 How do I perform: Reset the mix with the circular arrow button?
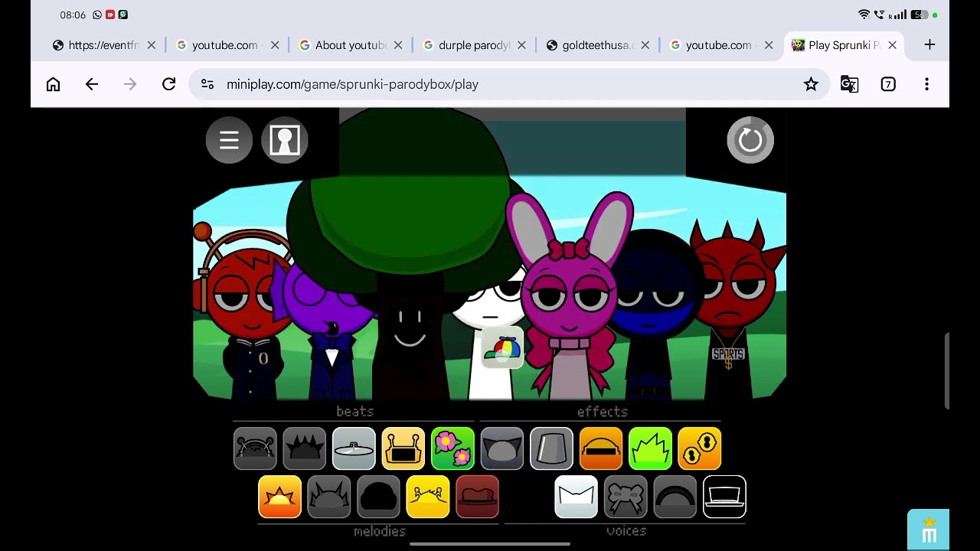click(750, 140)
